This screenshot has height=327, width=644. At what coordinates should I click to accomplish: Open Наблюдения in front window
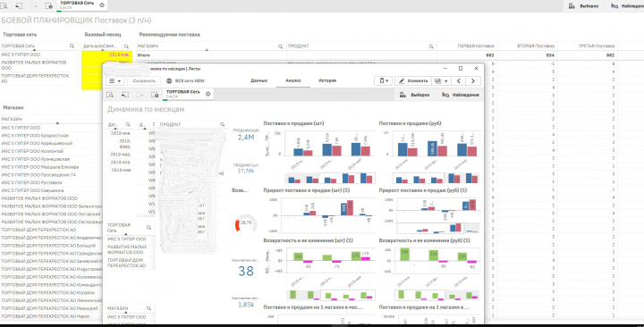461,95
